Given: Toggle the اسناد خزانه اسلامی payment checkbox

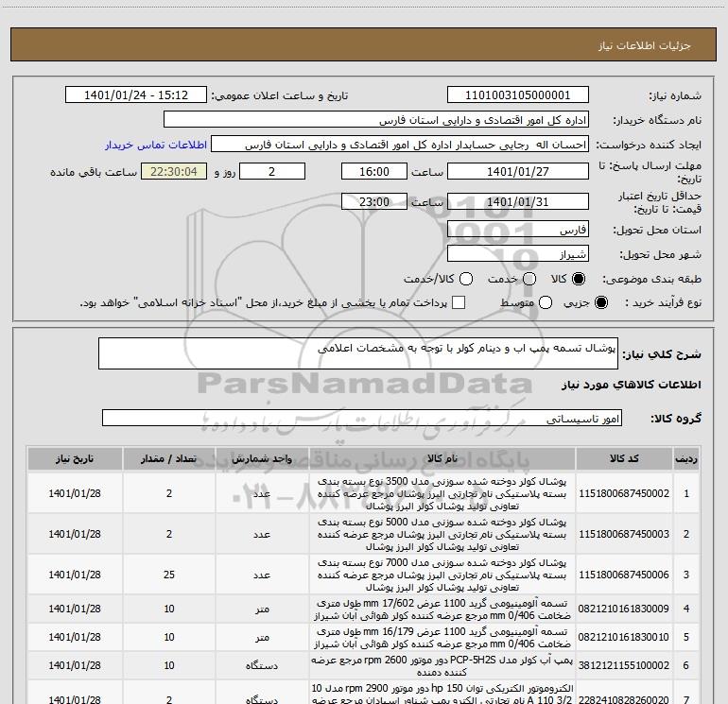Looking at the screenshot, I should tap(459, 302).
